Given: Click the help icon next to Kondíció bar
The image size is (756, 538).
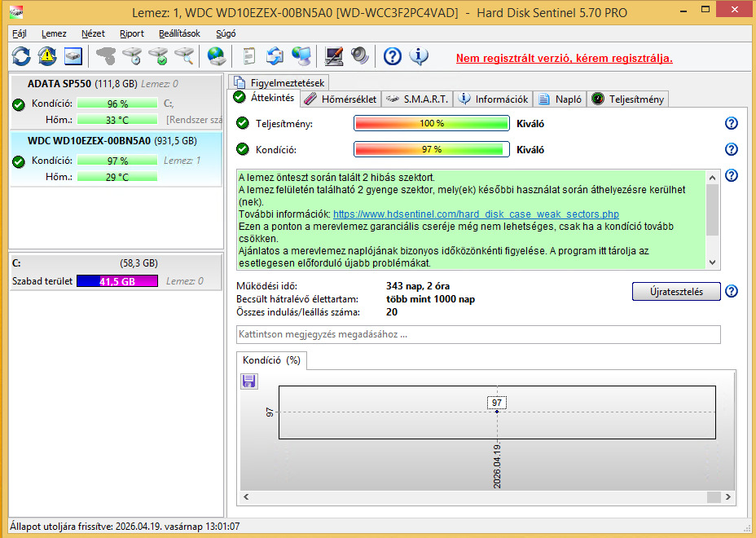Looking at the screenshot, I should click(x=732, y=149).
